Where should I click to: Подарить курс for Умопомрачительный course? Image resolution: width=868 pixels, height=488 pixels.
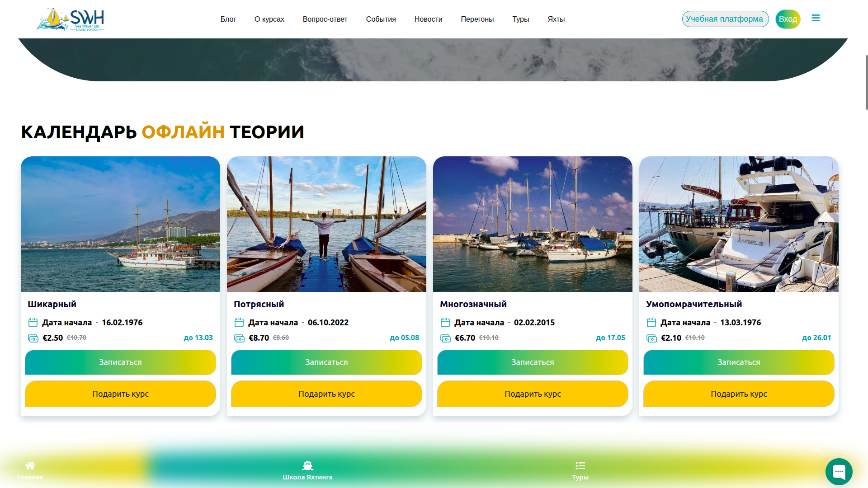click(x=739, y=394)
